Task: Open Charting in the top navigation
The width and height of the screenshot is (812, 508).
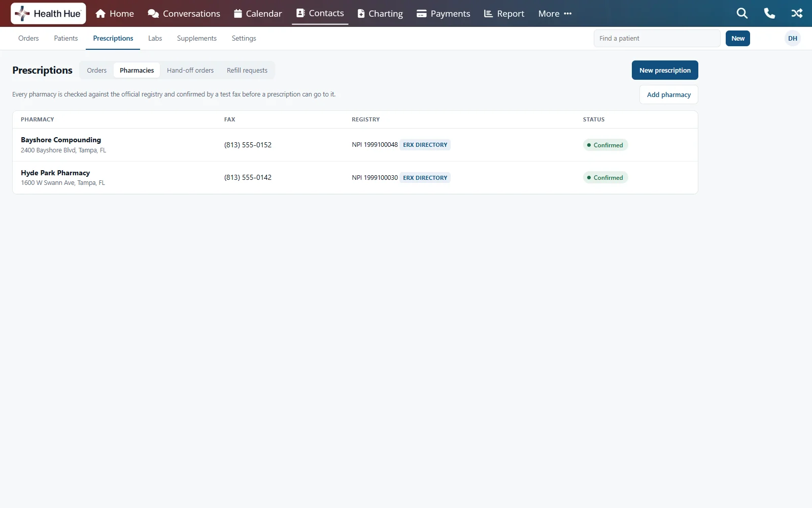Action: (x=380, y=14)
